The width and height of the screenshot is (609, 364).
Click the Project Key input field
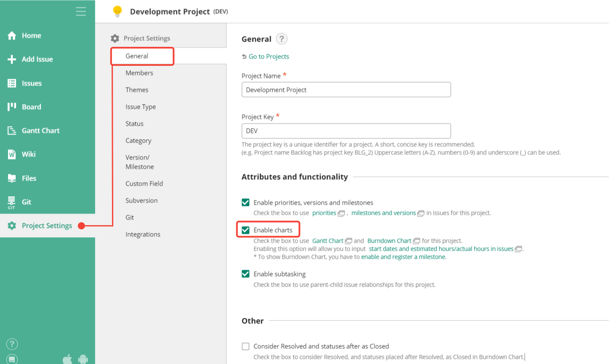(x=346, y=131)
